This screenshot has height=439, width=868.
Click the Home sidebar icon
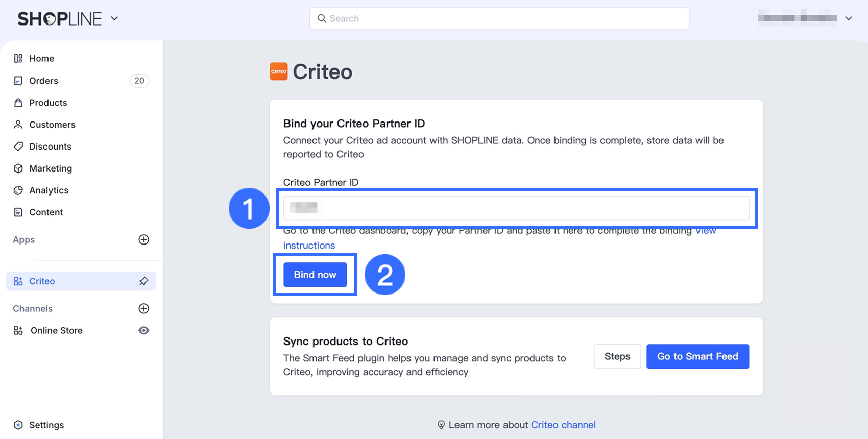pos(18,59)
